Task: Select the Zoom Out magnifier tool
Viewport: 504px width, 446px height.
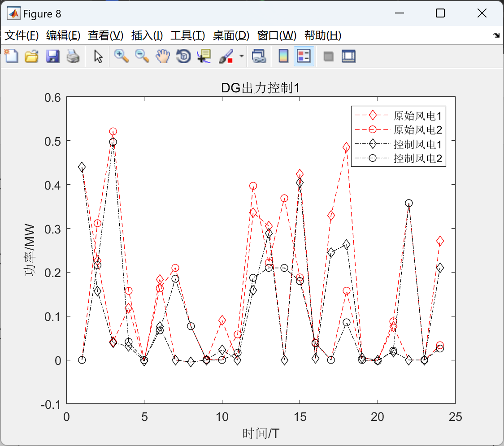Action: pyautogui.click(x=142, y=56)
